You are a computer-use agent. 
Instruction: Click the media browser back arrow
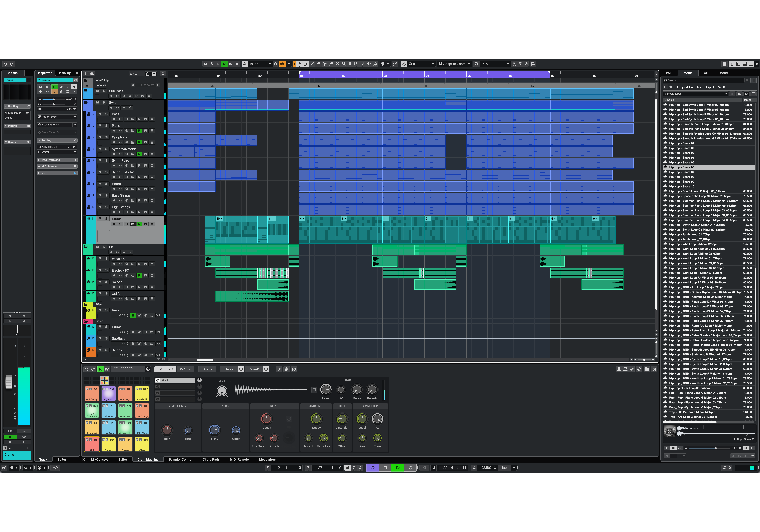(665, 87)
